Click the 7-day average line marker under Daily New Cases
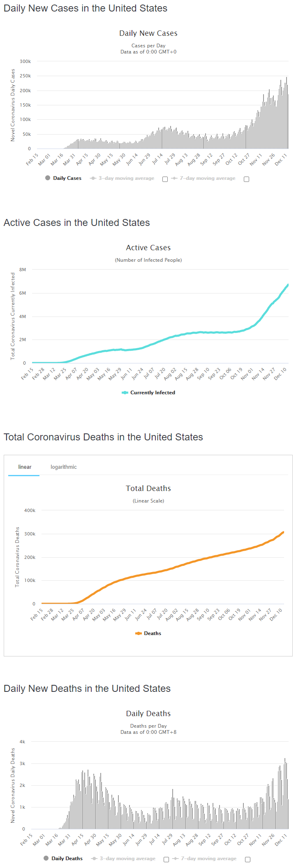This screenshot has height=868, width=296. 174,178
